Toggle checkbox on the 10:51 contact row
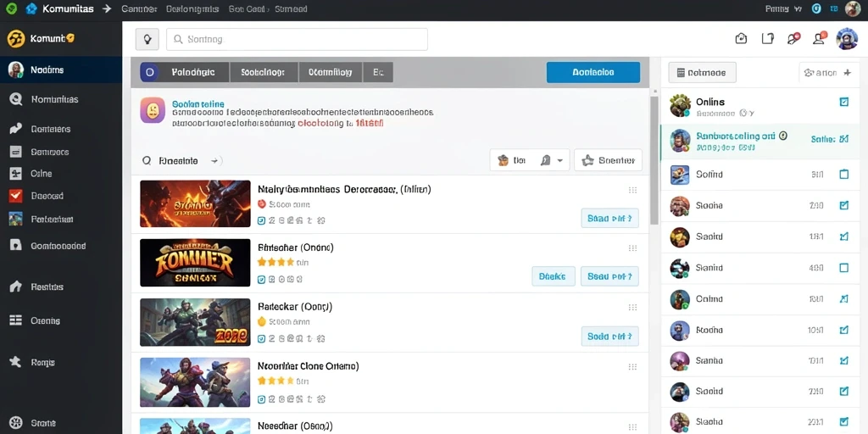868x434 pixels. tap(844, 330)
